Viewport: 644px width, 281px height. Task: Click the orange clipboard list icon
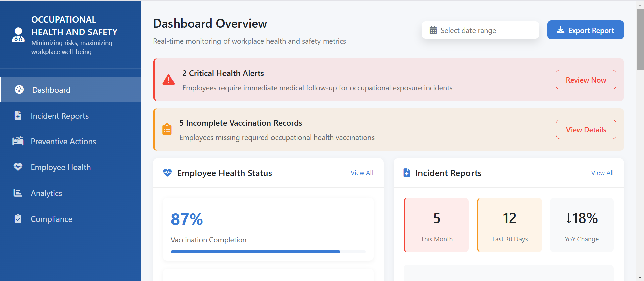click(x=167, y=129)
